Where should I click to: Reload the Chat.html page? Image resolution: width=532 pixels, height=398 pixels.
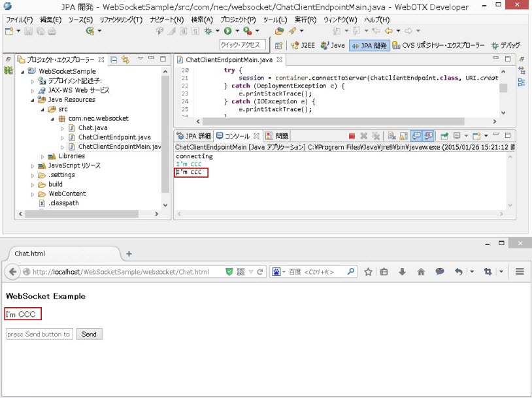click(260, 271)
